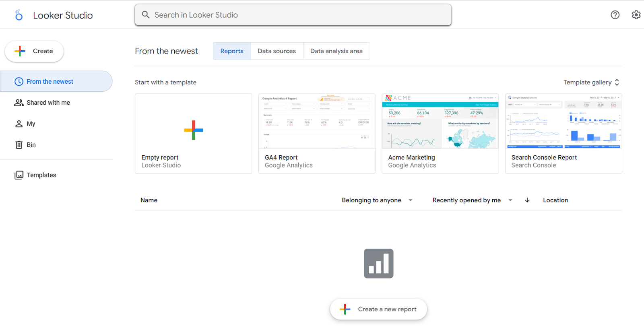Open the help question mark icon
Image resolution: width=644 pixels, height=326 pixels.
point(615,15)
